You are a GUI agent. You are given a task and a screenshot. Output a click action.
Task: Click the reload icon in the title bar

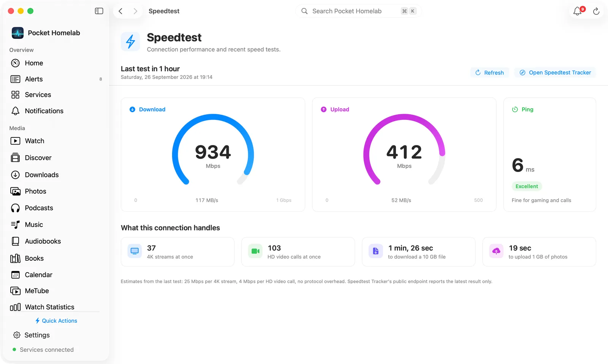(596, 11)
